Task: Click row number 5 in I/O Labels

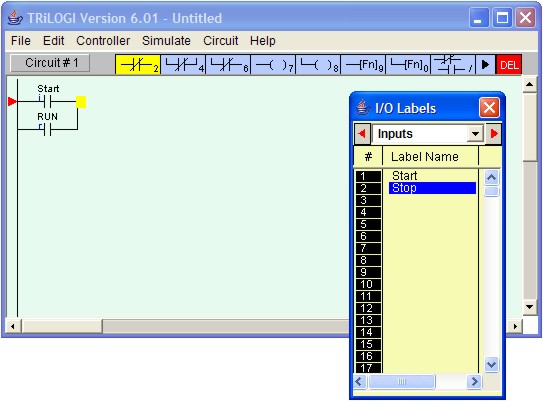Action: tap(368, 224)
